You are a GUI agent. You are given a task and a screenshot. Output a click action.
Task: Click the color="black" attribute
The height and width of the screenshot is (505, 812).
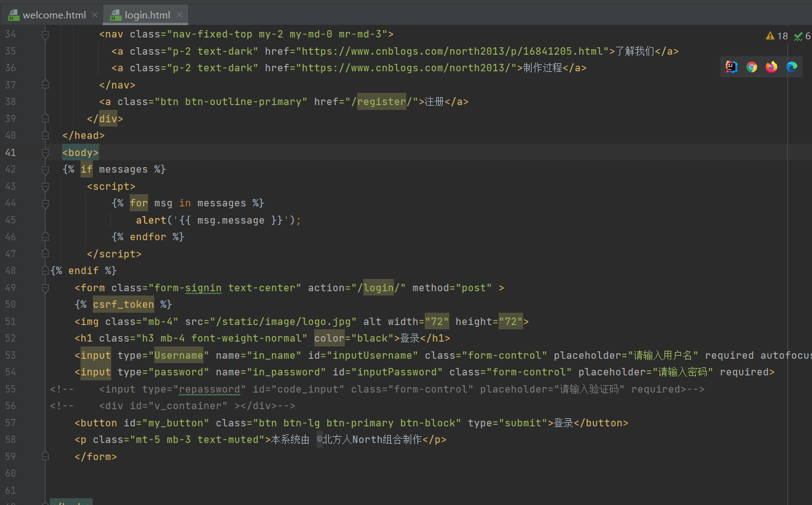pos(354,338)
